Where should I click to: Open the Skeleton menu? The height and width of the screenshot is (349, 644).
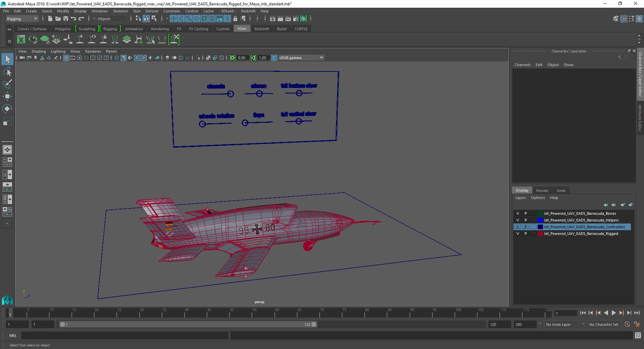click(x=120, y=11)
